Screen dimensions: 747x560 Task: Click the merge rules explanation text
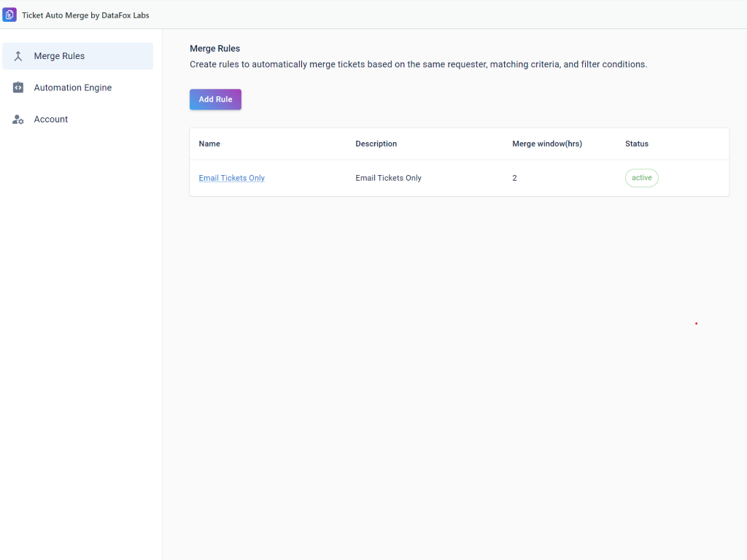(x=418, y=64)
